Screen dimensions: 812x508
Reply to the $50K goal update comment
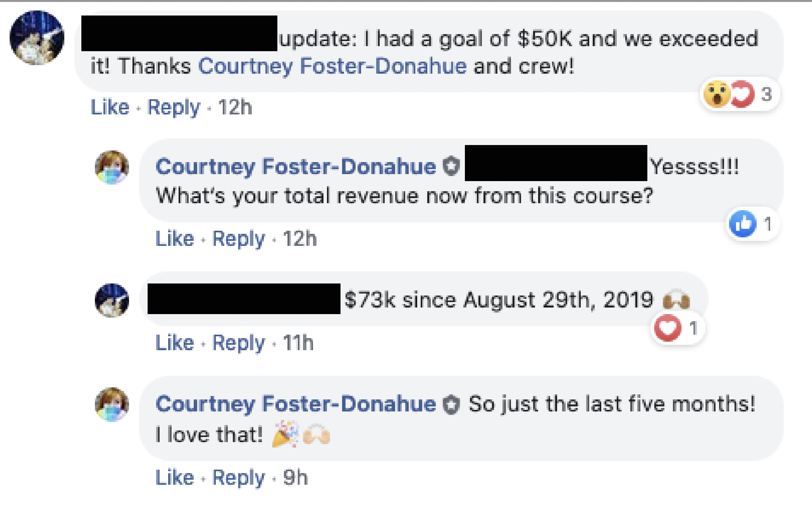[x=174, y=107]
